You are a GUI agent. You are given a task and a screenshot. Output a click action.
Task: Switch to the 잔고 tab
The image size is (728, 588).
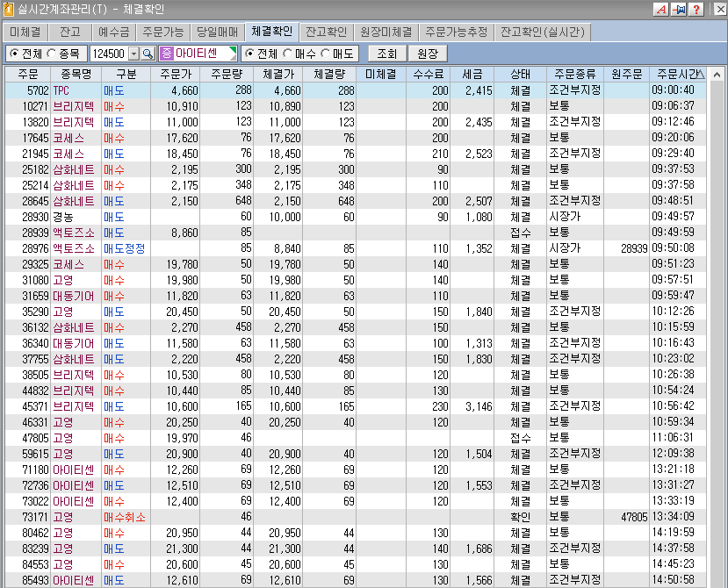[x=70, y=32]
